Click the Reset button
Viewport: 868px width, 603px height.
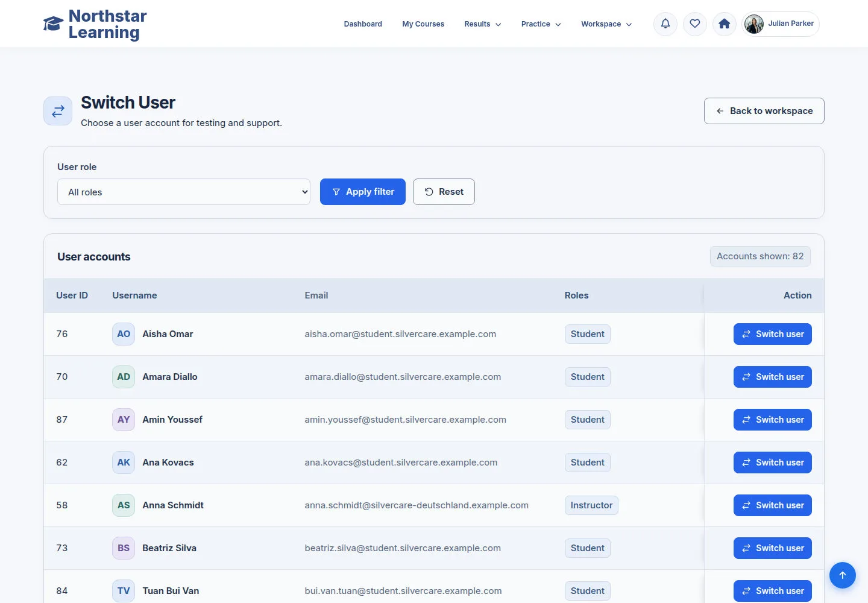tap(444, 192)
